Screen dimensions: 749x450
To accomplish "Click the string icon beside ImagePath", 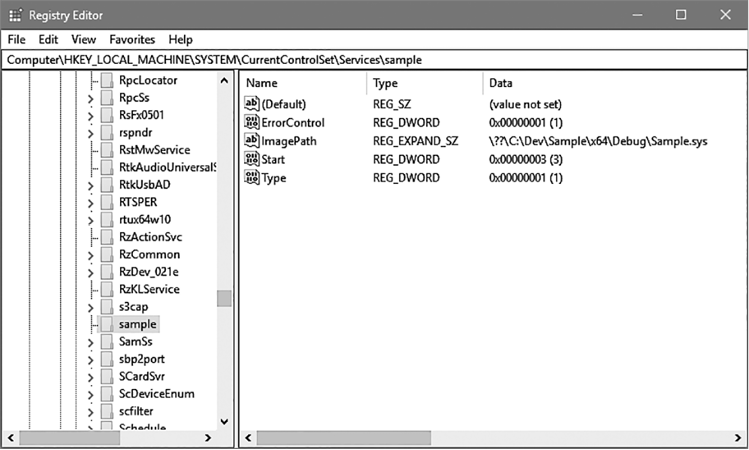I will [251, 141].
